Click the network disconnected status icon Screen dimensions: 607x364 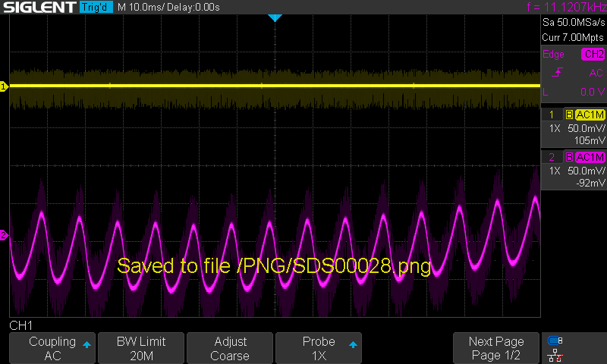pyautogui.click(x=555, y=355)
